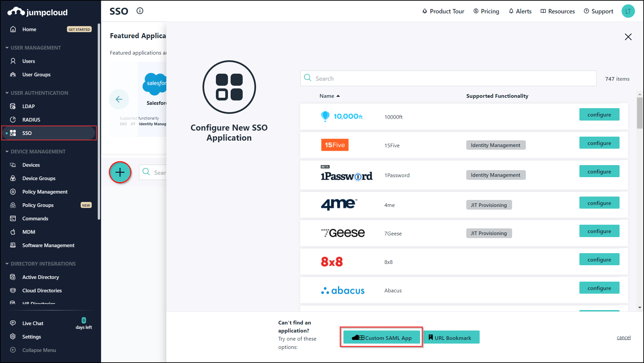This screenshot has height=363, width=644.
Task: Select RADIUS in the sidebar menu
Action: [x=31, y=120]
